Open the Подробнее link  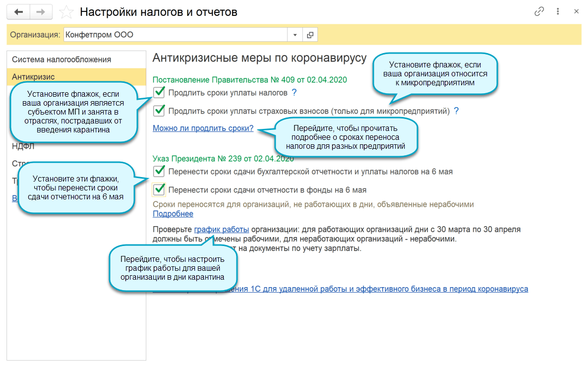[173, 214]
